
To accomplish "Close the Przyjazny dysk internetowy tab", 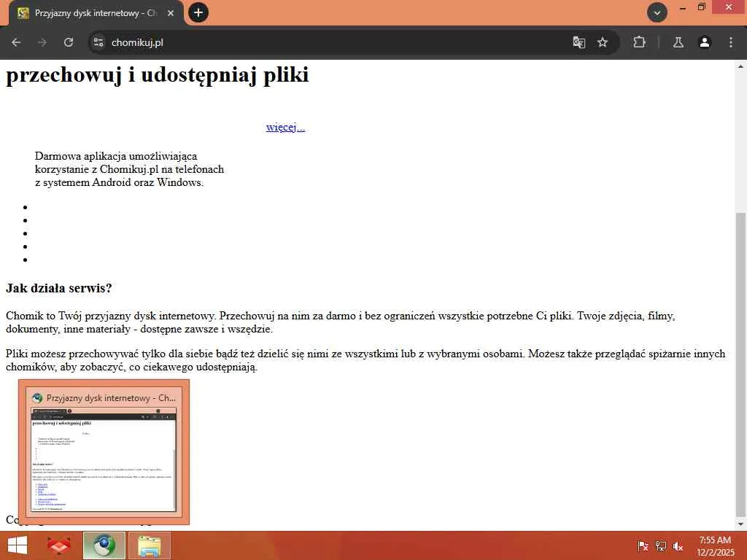I will pyautogui.click(x=171, y=13).
